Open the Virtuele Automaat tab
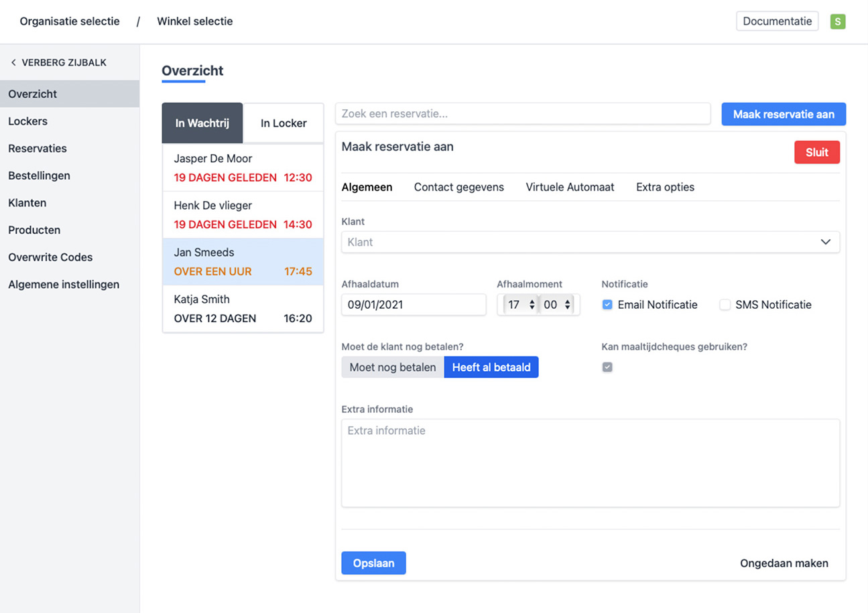 [570, 188]
